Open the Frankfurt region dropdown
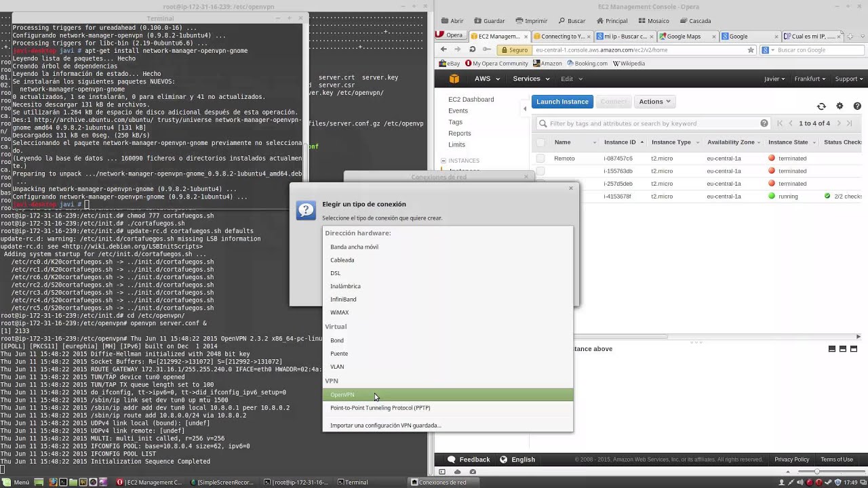 click(x=810, y=79)
